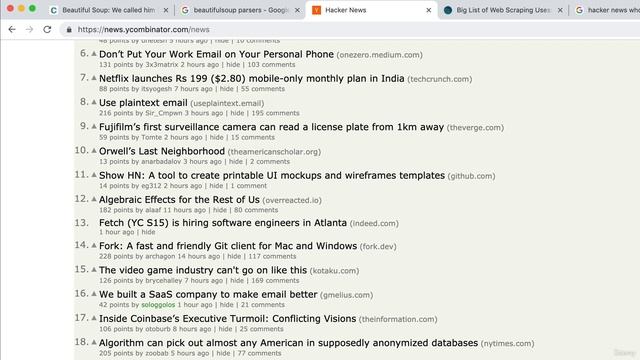The image size is (640, 360).
Task: Switch to the Beautiful Soup tab
Action: 108,10
